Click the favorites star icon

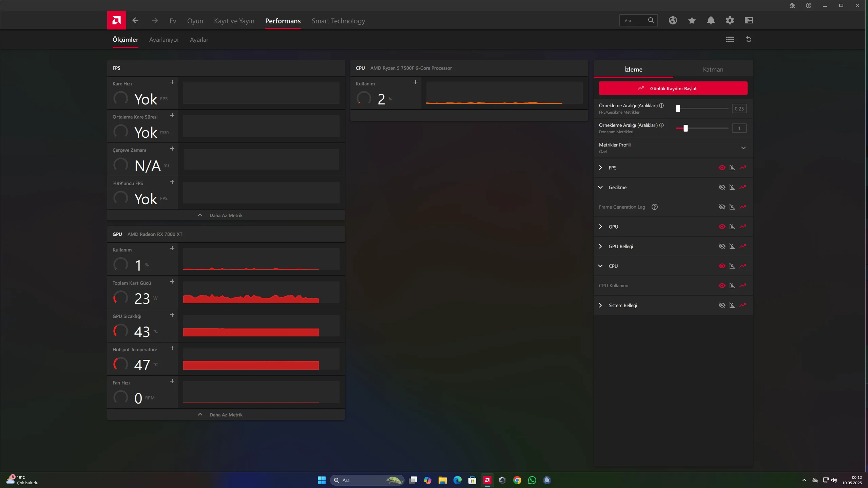692,20
